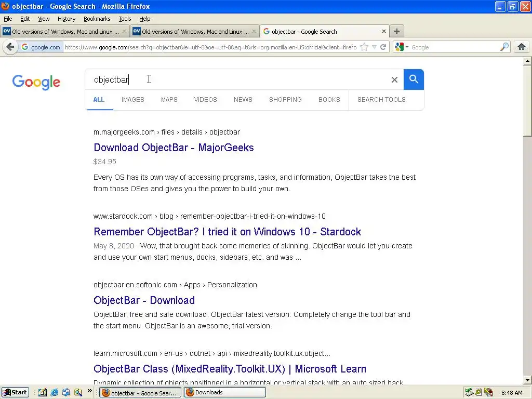The width and height of the screenshot is (532, 399).
Task: Close the first Old versions tab
Action: tap(124, 31)
